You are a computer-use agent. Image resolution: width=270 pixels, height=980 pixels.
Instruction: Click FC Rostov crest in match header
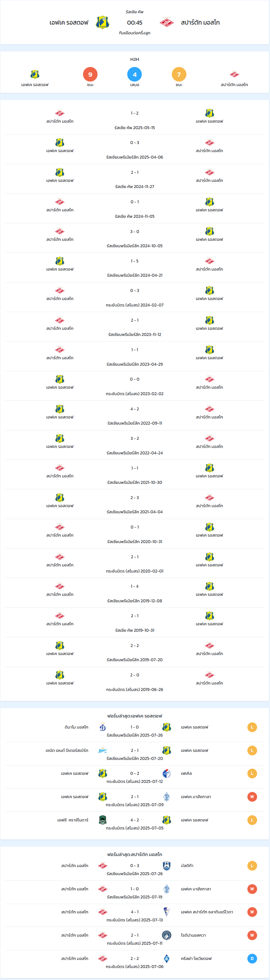point(102,22)
